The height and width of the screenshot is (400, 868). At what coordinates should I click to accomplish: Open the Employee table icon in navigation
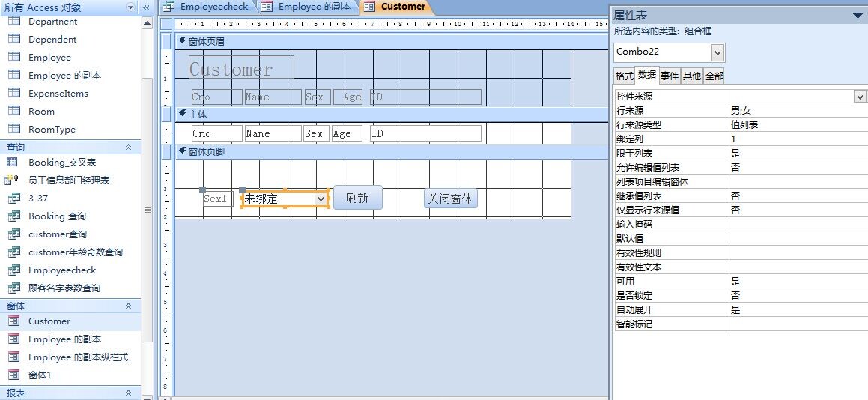(x=13, y=58)
